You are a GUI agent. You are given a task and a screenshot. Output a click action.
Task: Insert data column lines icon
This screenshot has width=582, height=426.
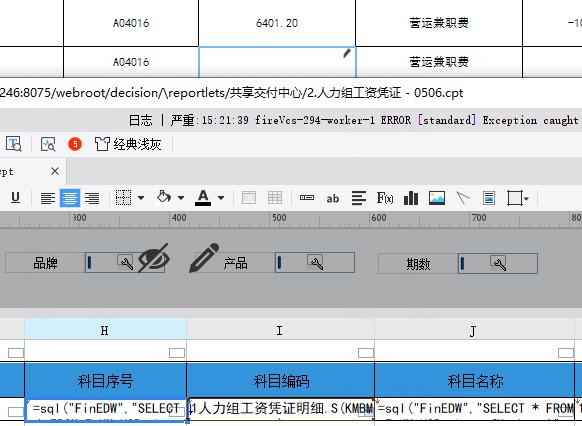point(359,198)
